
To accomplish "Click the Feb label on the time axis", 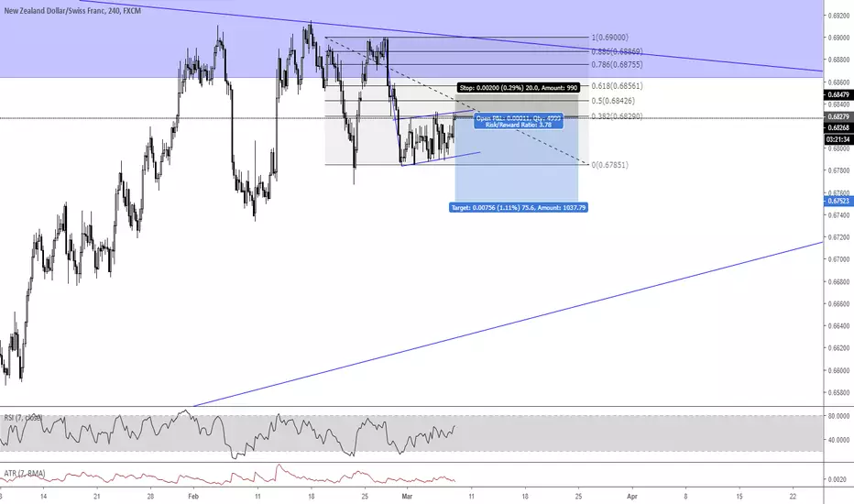I will pyautogui.click(x=193, y=497).
